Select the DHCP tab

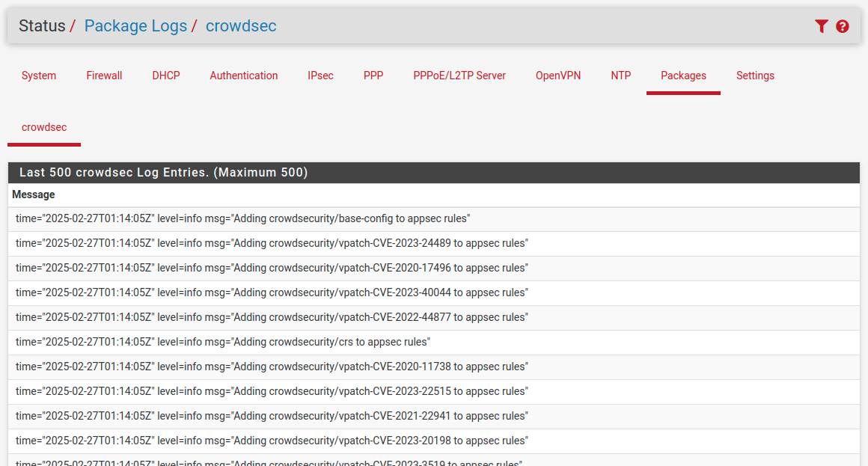coord(166,76)
